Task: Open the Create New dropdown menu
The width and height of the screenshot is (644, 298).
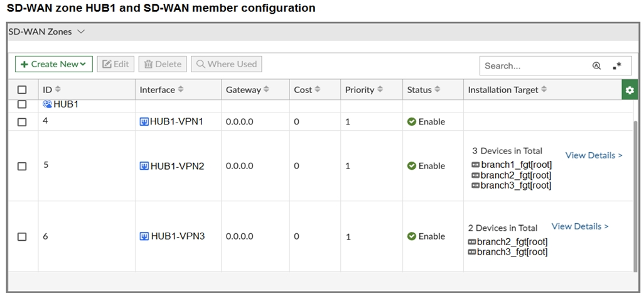Action: (x=54, y=64)
